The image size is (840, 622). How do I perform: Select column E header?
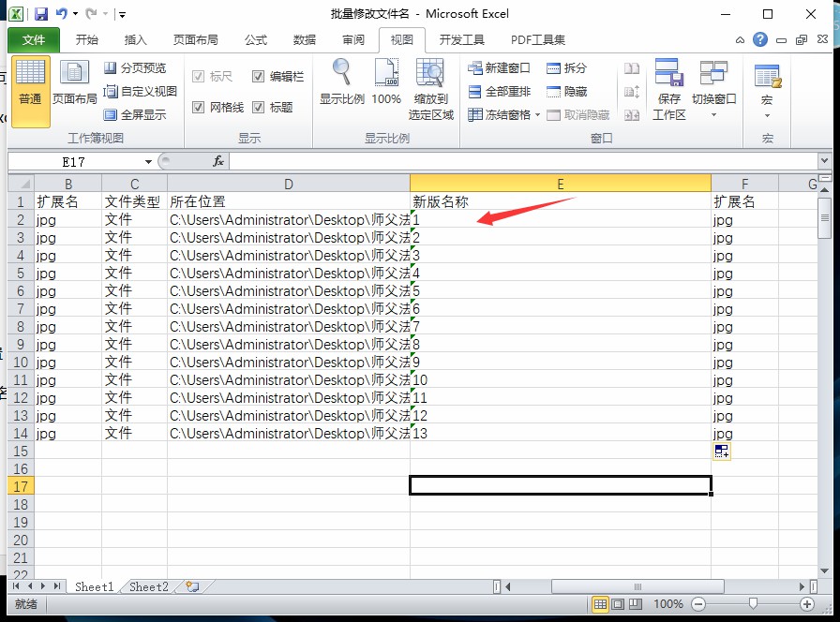pos(561,185)
